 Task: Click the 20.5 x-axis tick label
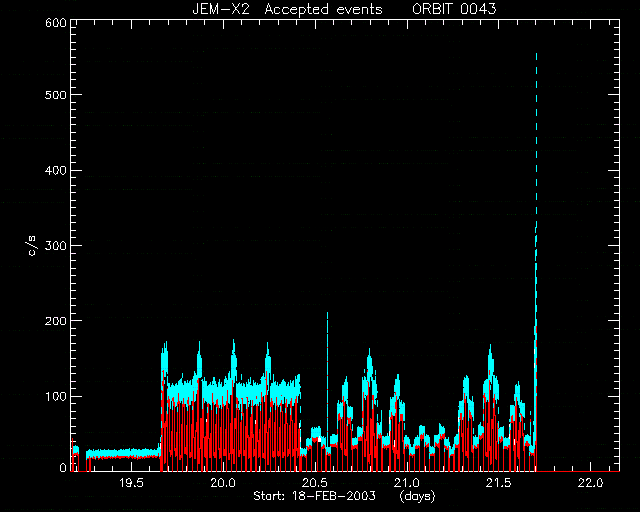[x=315, y=483]
